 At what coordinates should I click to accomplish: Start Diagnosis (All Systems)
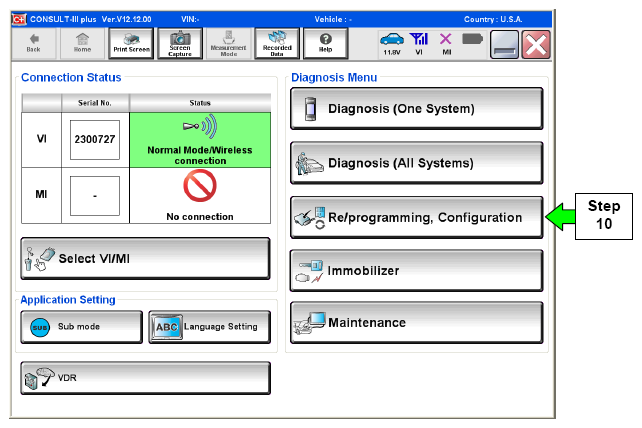pyautogui.click(x=416, y=163)
